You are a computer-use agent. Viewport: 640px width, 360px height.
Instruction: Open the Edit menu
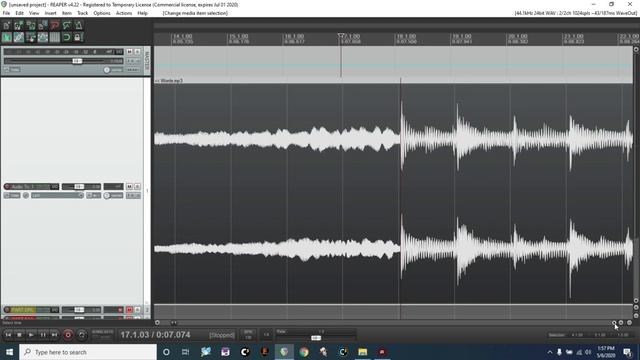pos(19,13)
